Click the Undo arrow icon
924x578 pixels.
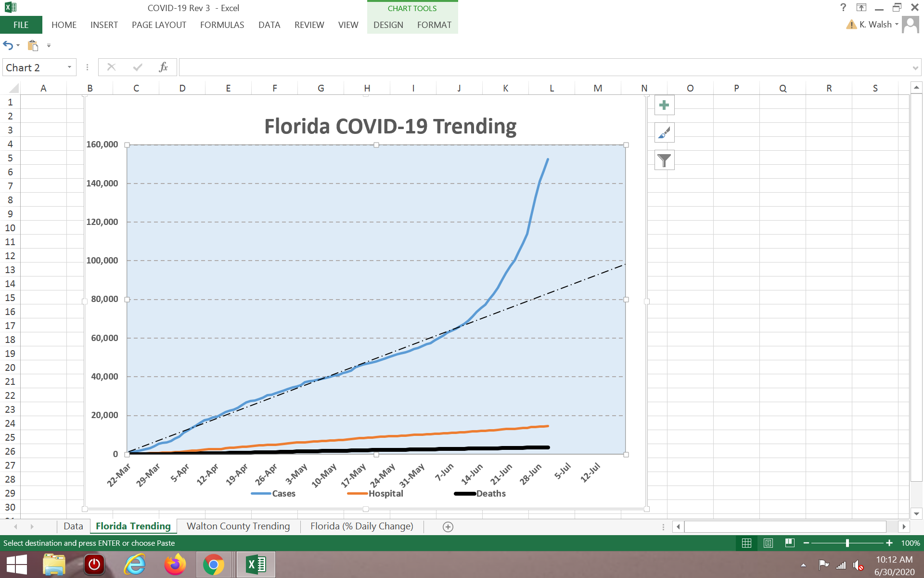click(8, 45)
